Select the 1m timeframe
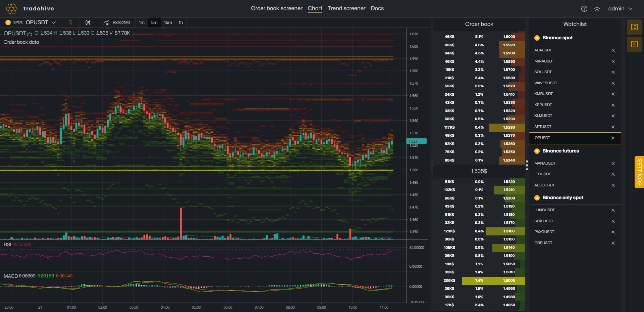Image resolution: width=644 pixels, height=312 pixels. pyautogui.click(x=142, y=23)
